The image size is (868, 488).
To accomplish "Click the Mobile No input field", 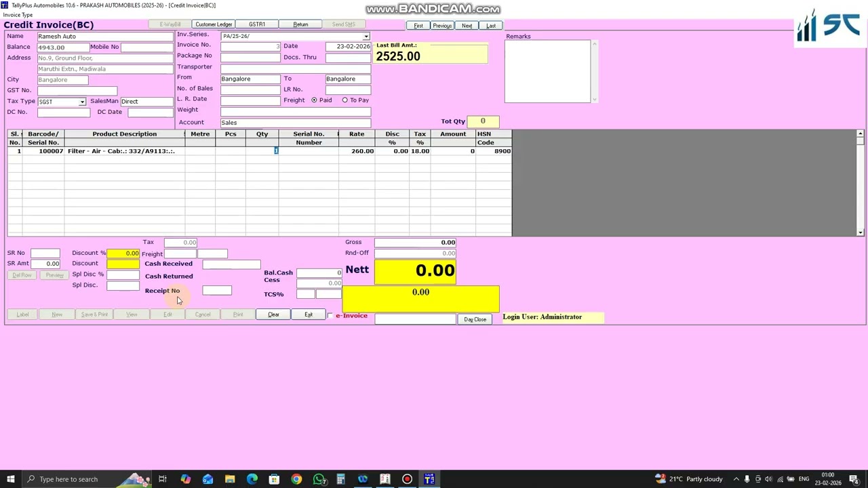I will pos(147,47).
